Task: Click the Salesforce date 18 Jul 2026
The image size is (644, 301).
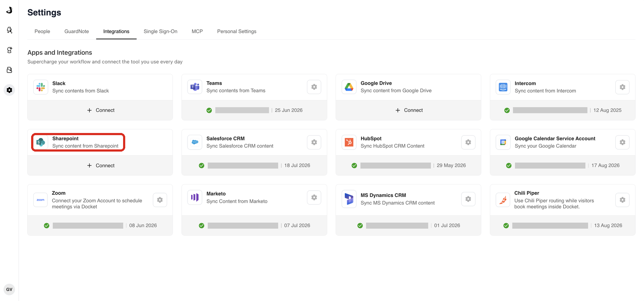Action: coord(297,165)
